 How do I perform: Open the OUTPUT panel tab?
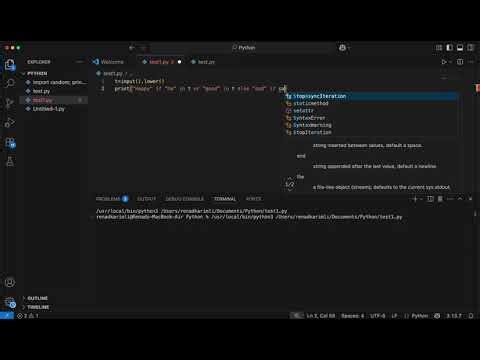[x=146, y=199]
